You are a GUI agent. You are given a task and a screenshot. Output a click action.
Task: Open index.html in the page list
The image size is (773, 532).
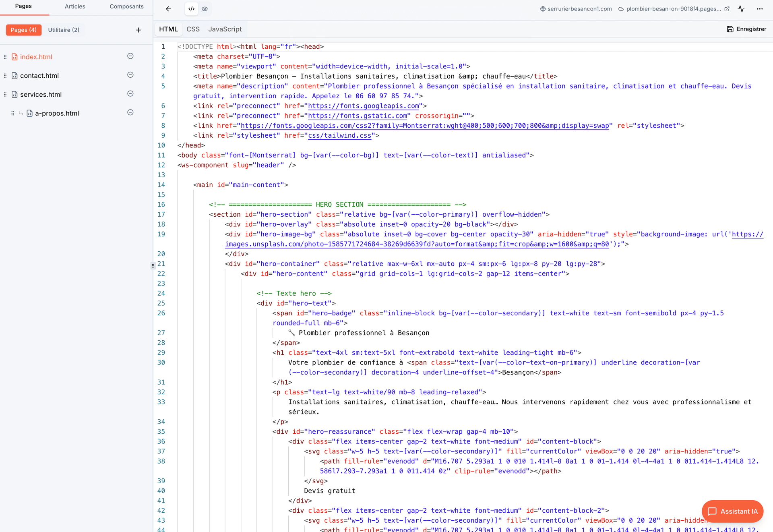point(36,57)
